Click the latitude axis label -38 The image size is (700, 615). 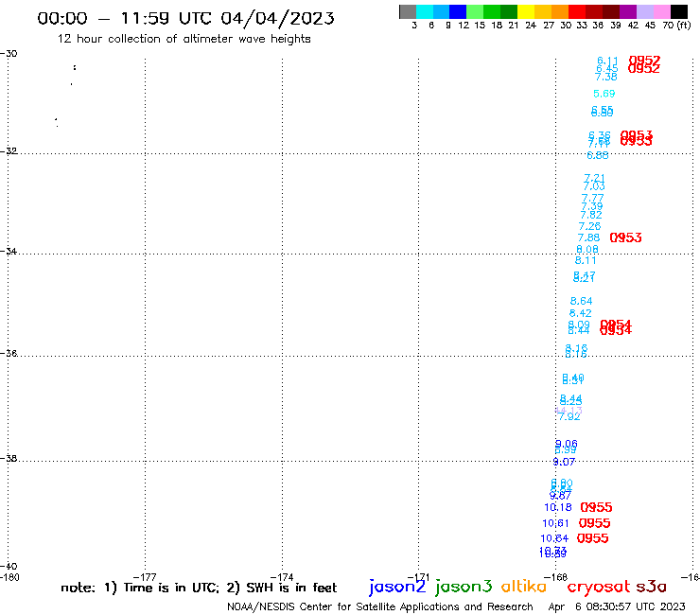click(9, 458)
